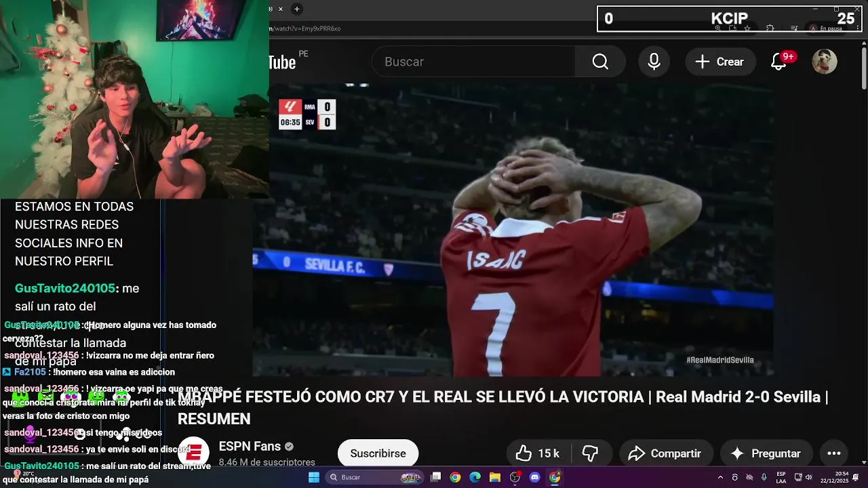Open the Windows Start button
Viewport: 868px width, 488px height.
313,477
